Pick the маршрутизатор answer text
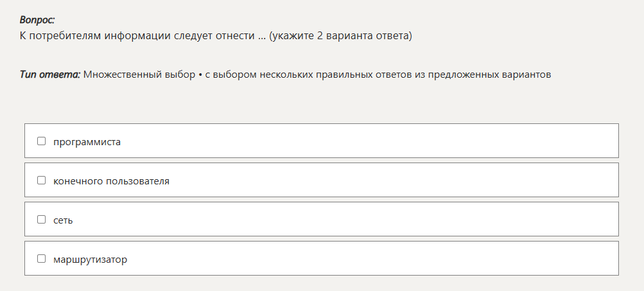This screenshot has width=644, height=291. [x=91, y=260]
